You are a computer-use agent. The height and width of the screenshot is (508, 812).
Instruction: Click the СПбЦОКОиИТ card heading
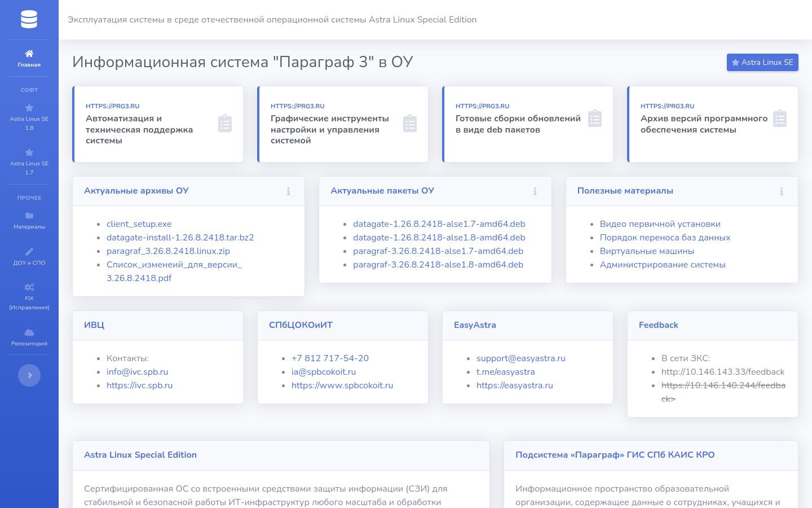click(301, 325)
